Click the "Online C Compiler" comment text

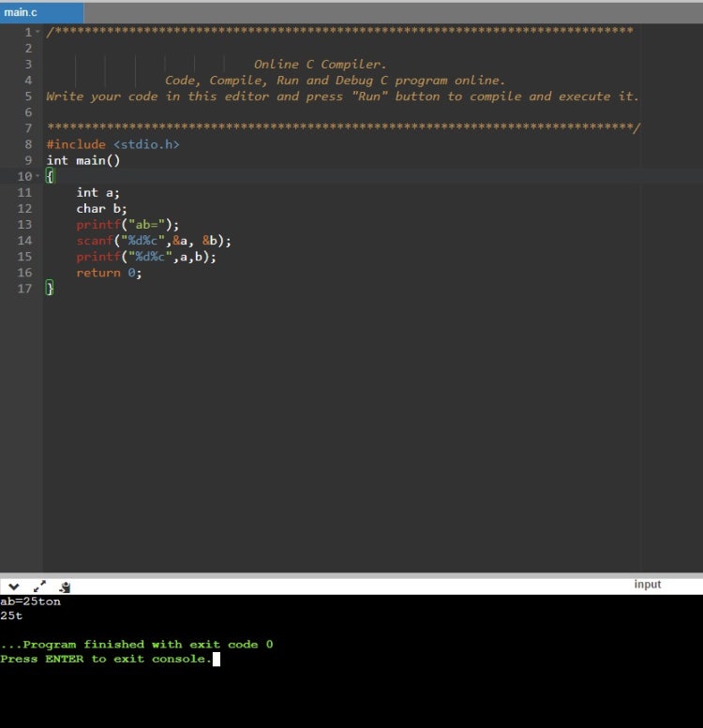(319, 65)
